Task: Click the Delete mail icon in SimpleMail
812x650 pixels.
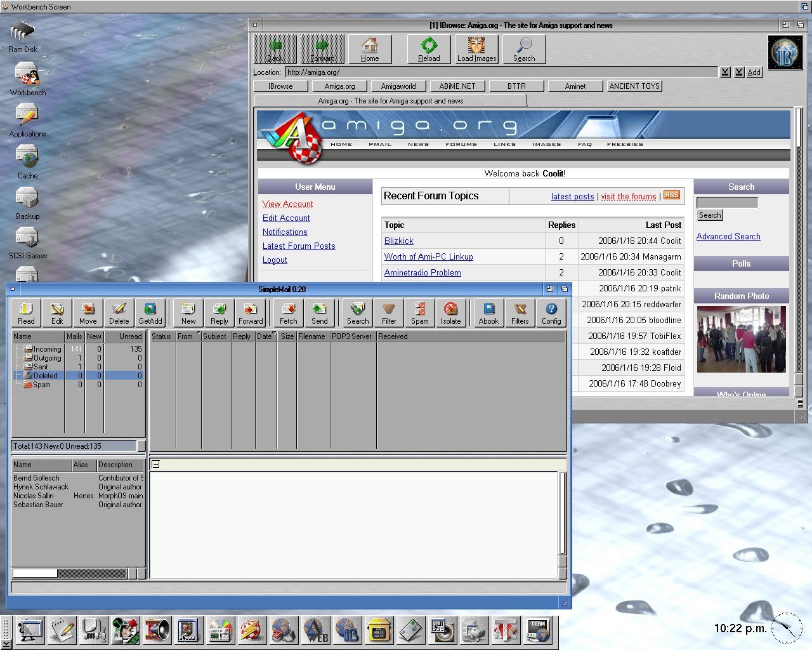Action: [119, 313]
